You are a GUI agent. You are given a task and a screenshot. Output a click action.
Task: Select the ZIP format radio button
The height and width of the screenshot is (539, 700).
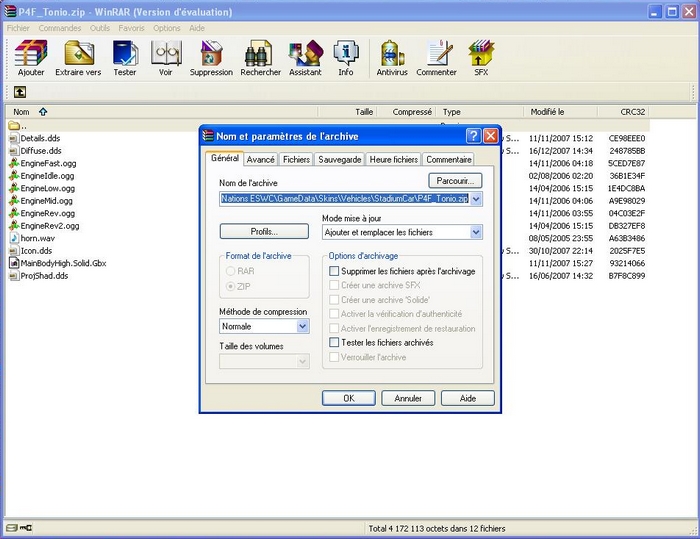230,286
